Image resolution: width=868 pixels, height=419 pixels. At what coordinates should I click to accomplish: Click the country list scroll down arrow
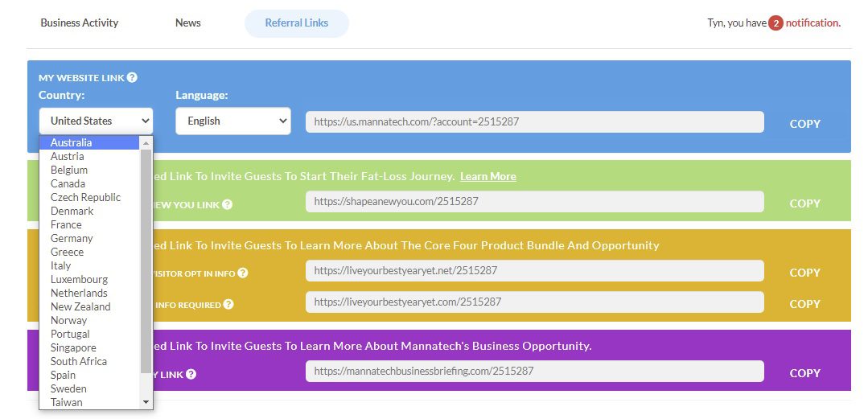tap(146, 402)
